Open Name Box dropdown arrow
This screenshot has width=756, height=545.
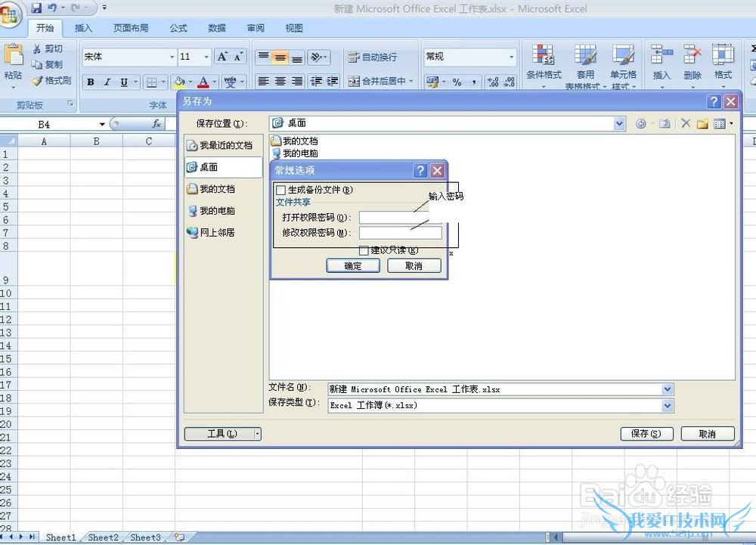[102, 124]
